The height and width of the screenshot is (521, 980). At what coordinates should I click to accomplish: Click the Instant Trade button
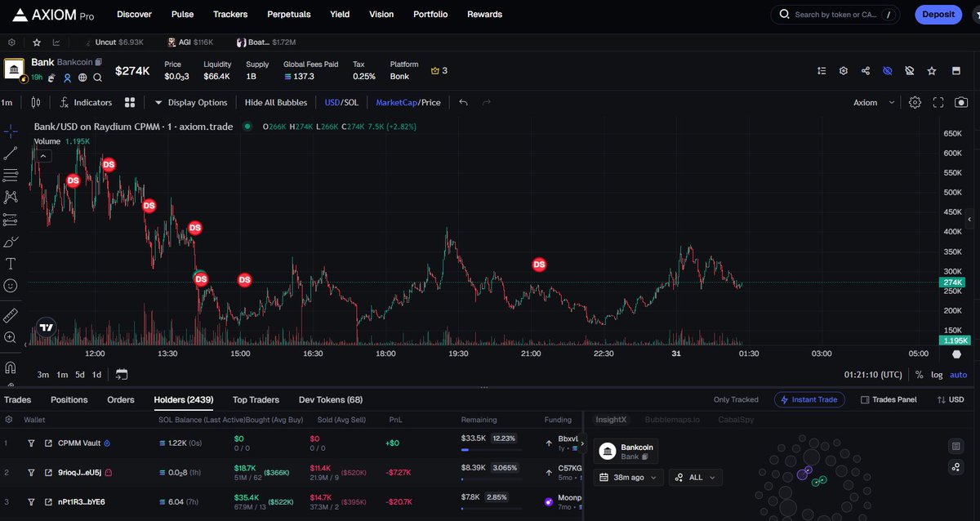808,399
